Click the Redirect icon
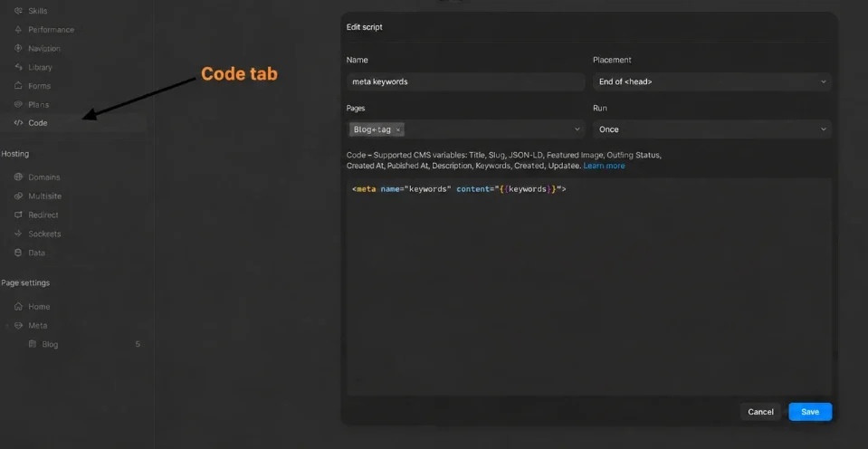 click(18, 215)
